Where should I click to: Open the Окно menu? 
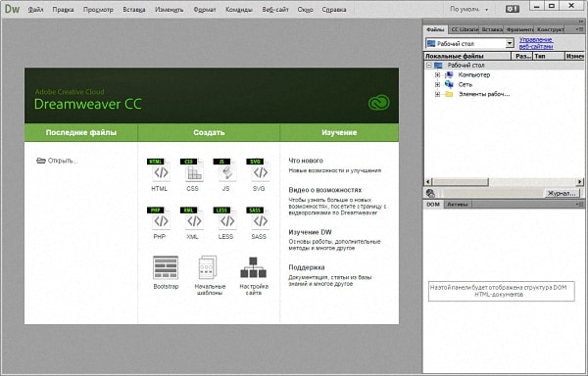pyautogui.click(x=305, y=10)
